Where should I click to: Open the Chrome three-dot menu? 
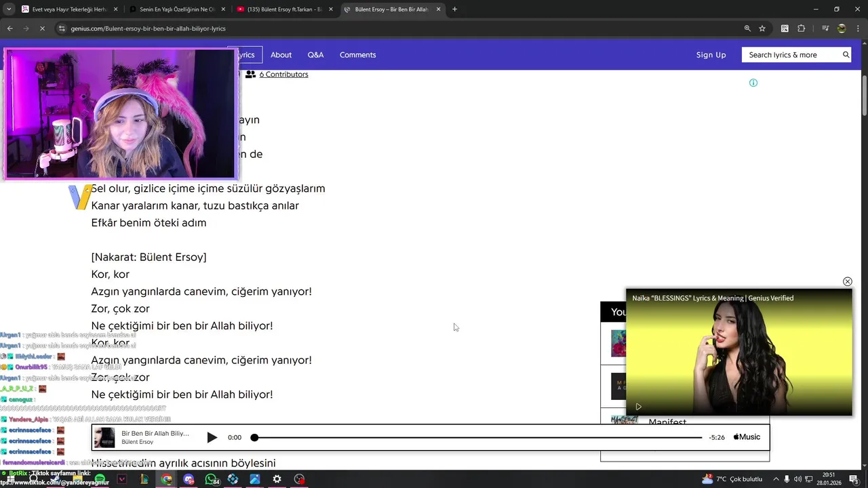[858, 28]
